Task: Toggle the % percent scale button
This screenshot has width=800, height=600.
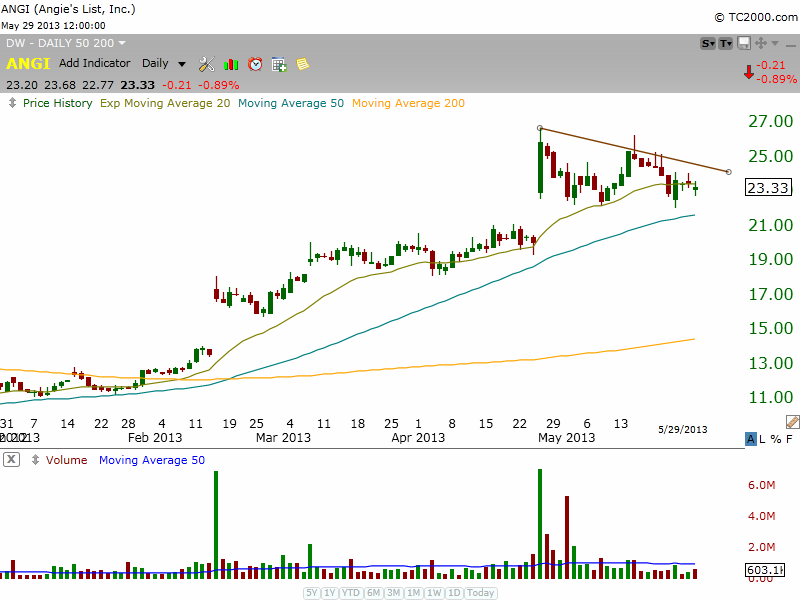Action: (x=776, y=439)
